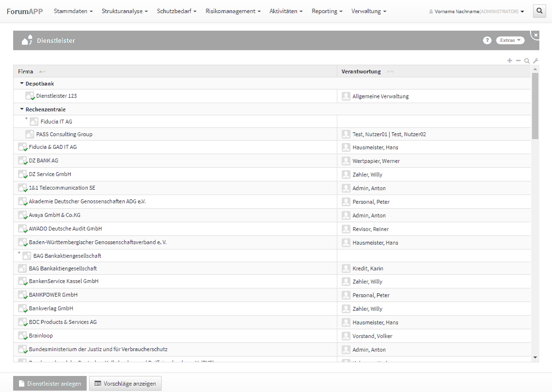Open the Risikomanagement menu
Screen dimensions: 552x392
click(x=233, y=11)
